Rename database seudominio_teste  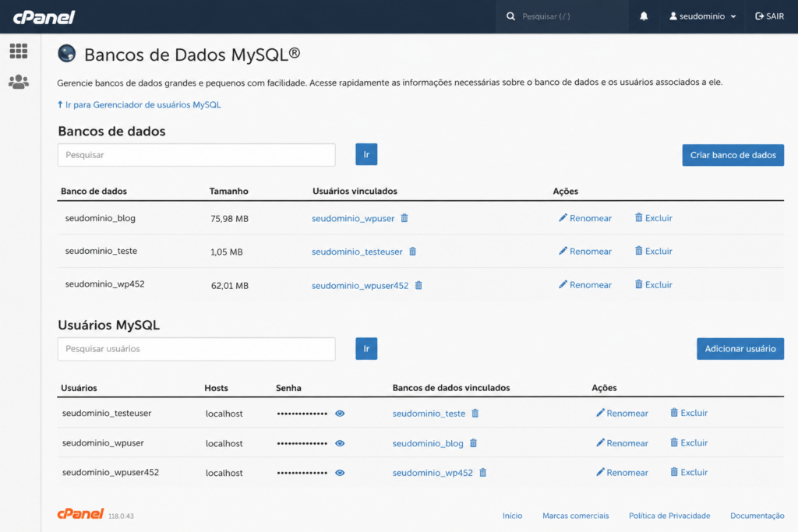(x=585, y=252)
